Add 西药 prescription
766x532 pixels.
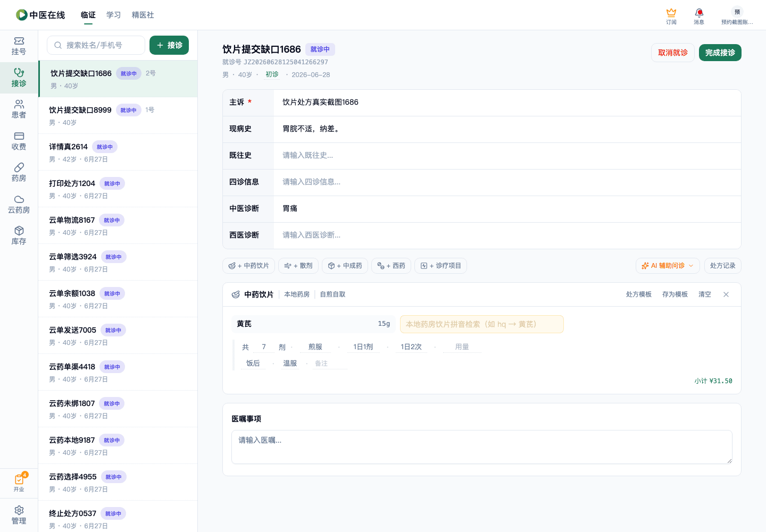391,266
